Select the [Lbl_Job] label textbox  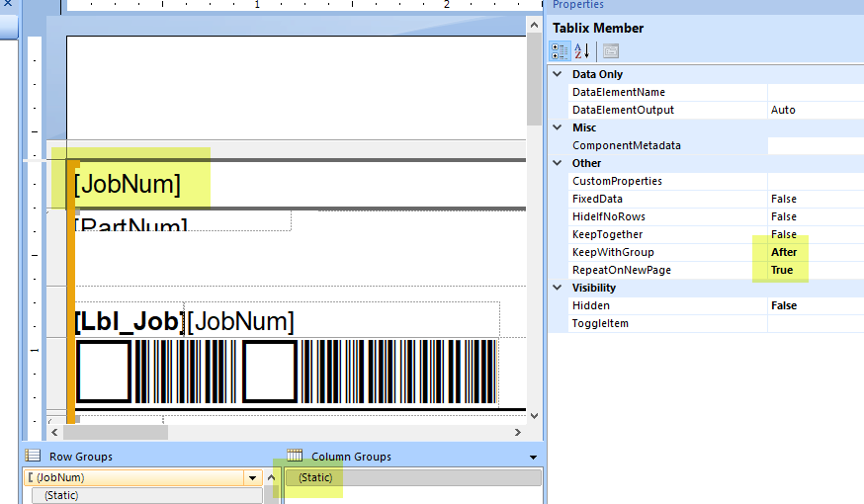130,320
